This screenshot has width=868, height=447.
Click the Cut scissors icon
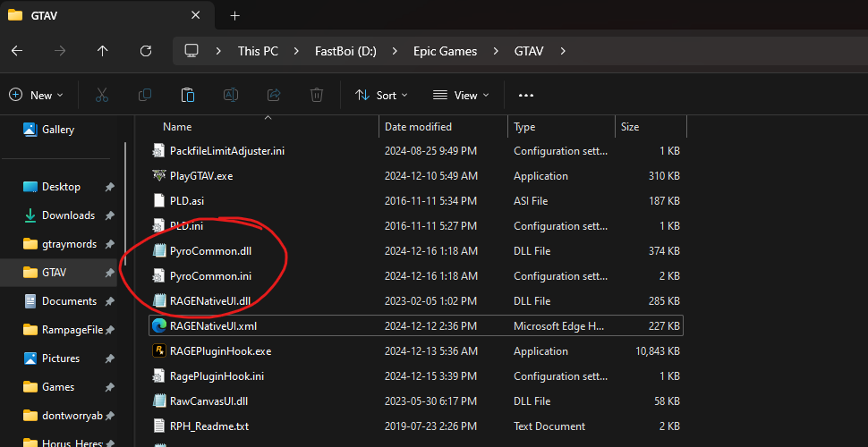(102, 95)
